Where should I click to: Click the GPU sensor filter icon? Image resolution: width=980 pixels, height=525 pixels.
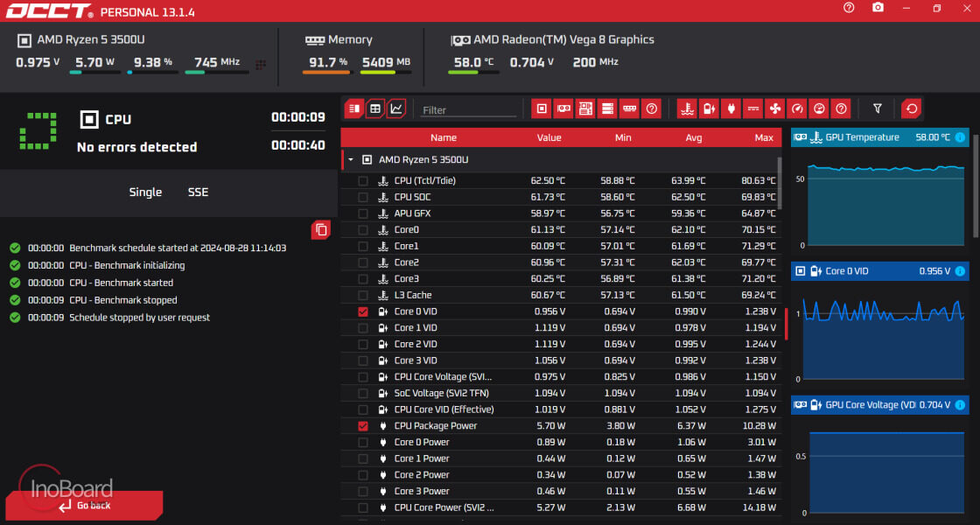click(563, 108)
